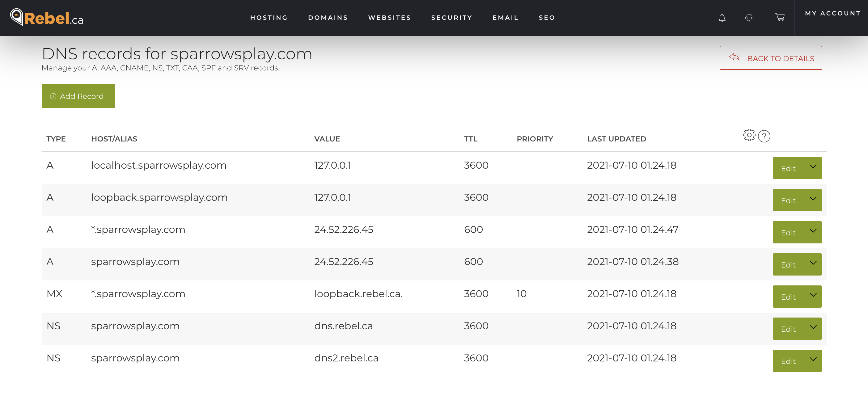Image resolution: width=868 pixels, height=396 pixels.
Task: Open the Websites menu
Action: (390, 18)
